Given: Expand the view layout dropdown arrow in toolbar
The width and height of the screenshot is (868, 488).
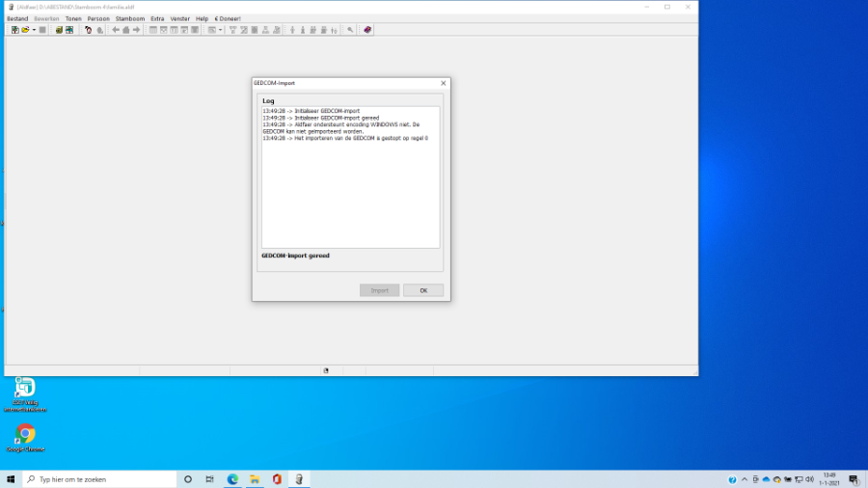Looking at the screenshot, I should point(221,30).
